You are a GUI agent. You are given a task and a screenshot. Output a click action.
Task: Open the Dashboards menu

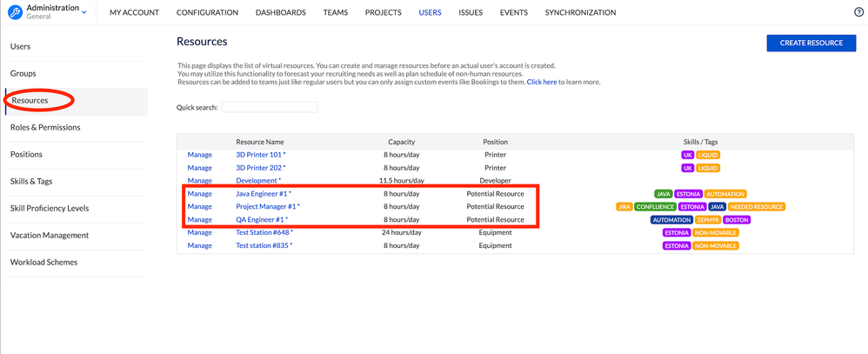pos(281,12)
